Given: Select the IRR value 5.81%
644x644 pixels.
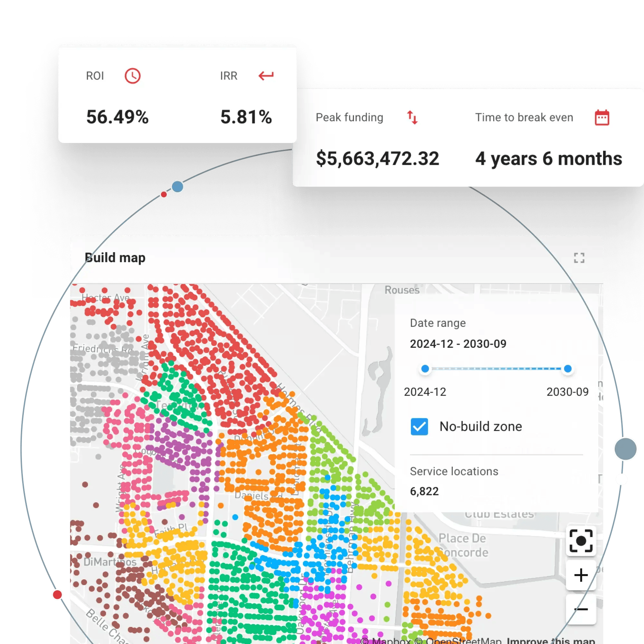Looking at the screenshot, I should [246, 117].
